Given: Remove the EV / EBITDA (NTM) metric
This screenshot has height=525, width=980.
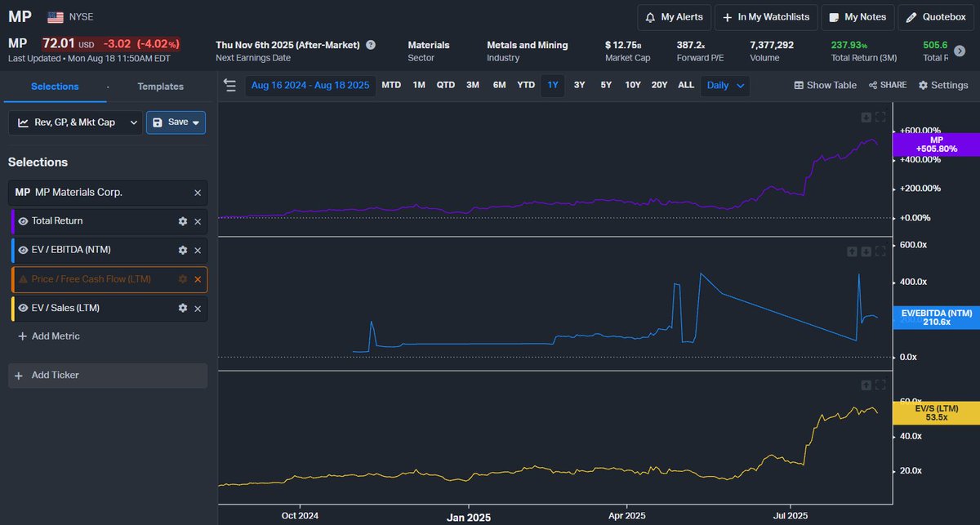Looking at the screenshot, I should [198, 251].
